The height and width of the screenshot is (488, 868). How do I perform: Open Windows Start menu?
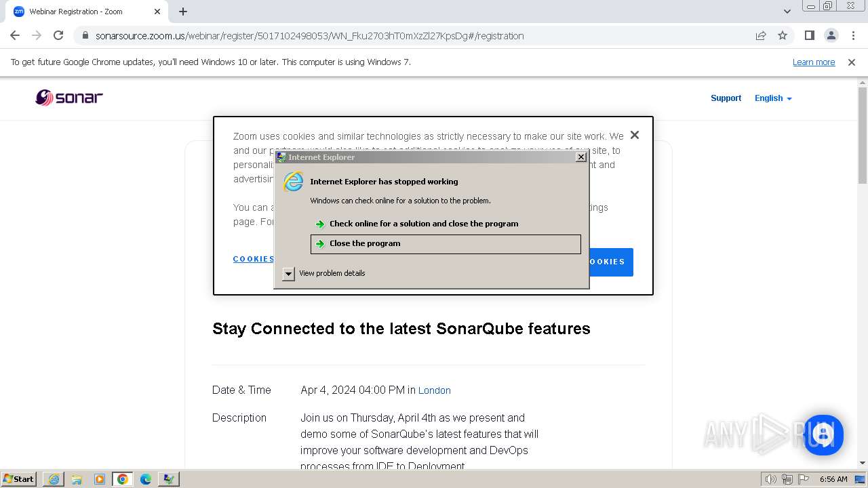pyautogui.click(x=19, y=479)
